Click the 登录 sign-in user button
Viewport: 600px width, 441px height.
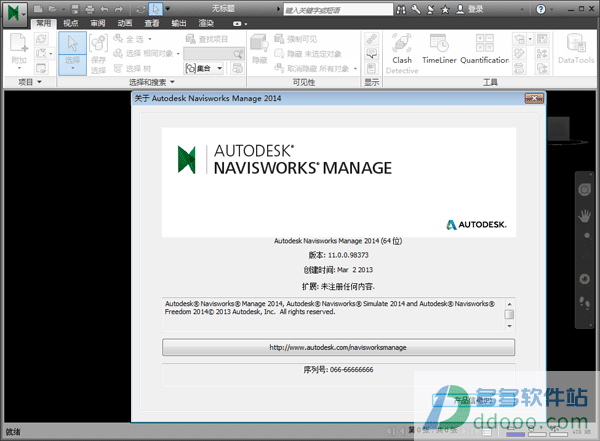pyautogui.click(x=470, y=9)
